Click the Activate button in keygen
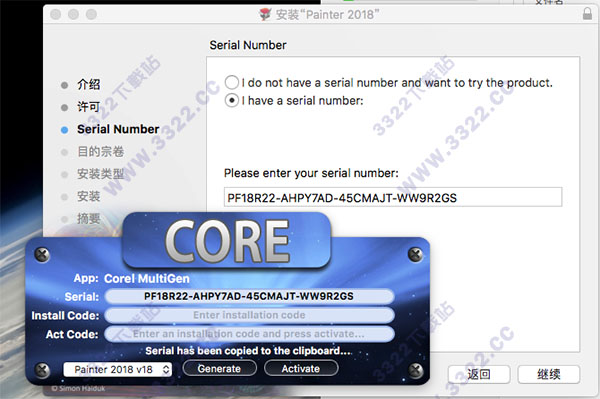 (x=301, y=368)
